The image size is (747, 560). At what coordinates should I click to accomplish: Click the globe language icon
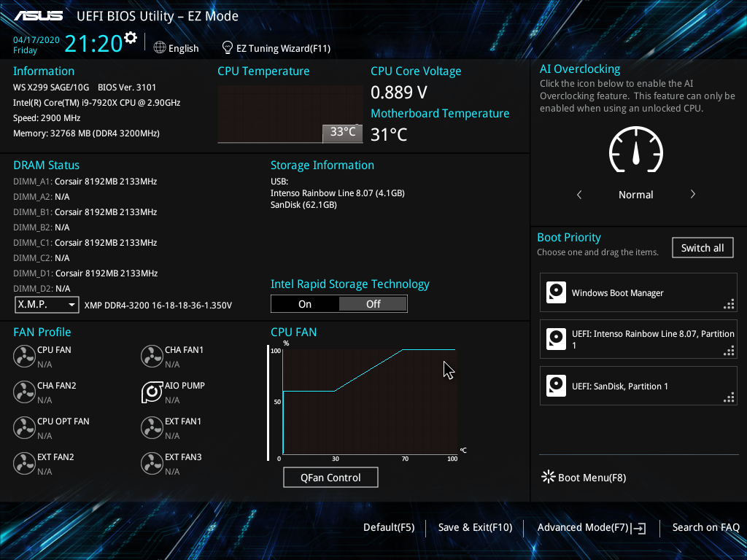coord(160,47)
